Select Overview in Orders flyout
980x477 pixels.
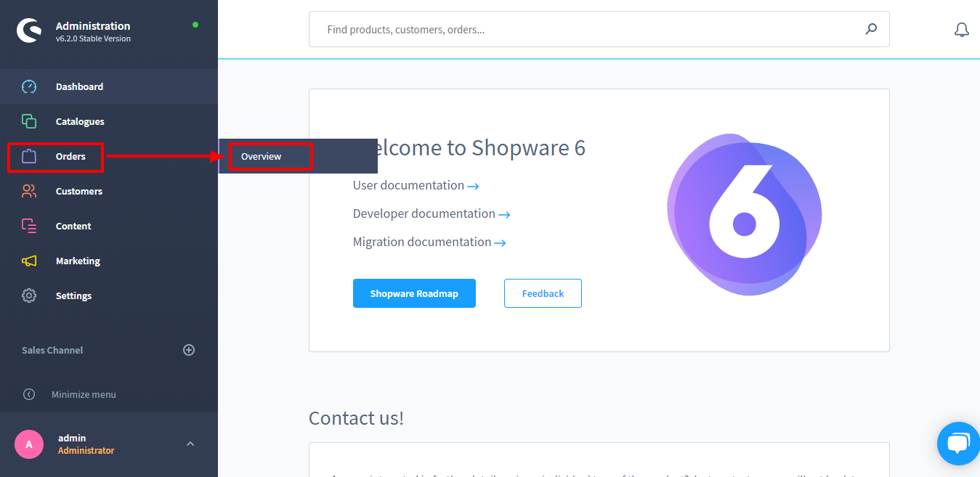(x=298, y=156)
